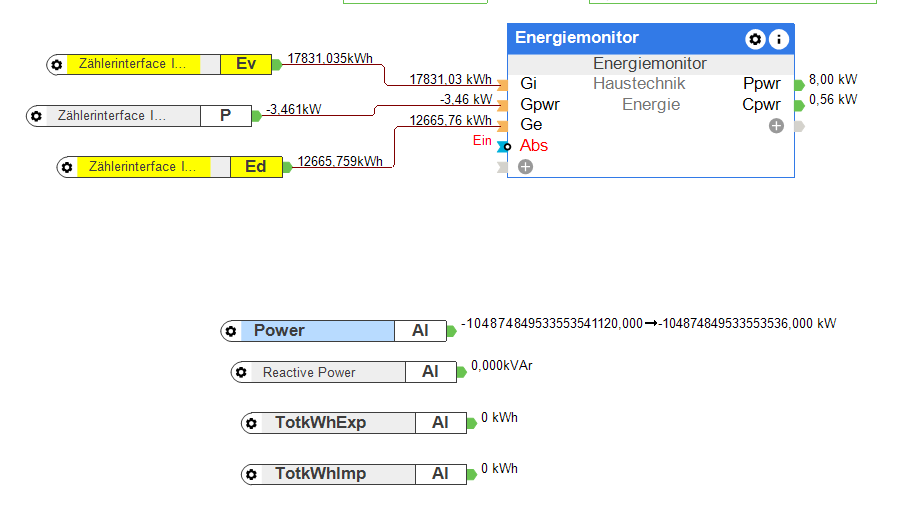
Task: Click the Cpwr green output connector
Action: [798, 105]
